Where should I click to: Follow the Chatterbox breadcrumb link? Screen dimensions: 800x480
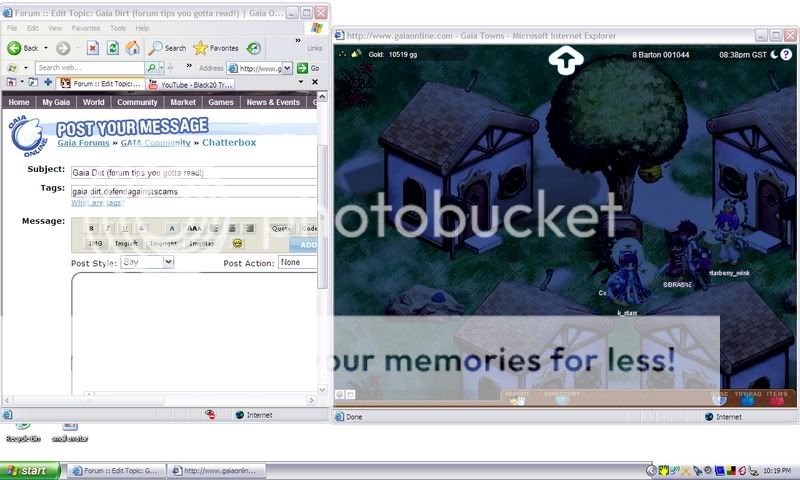click(229, 143)
